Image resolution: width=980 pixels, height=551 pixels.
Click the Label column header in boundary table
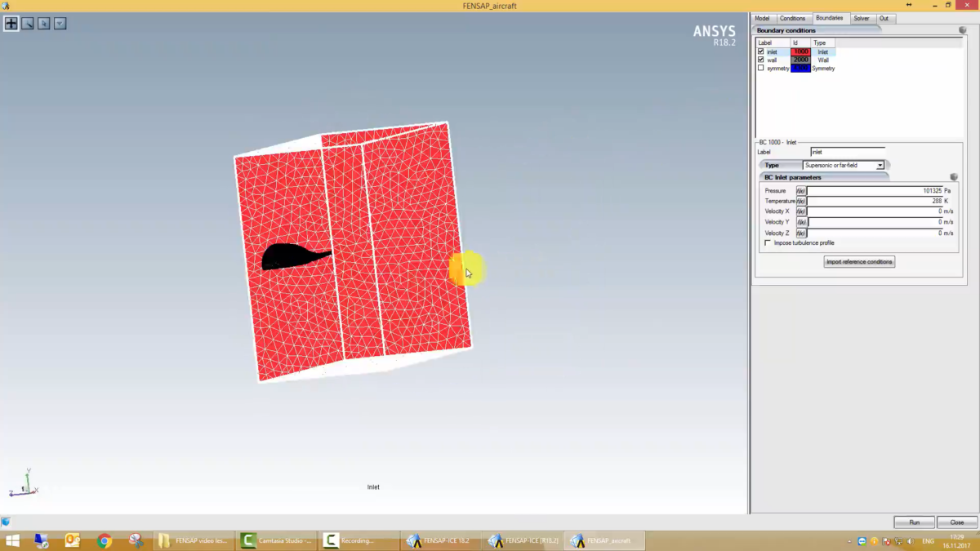(773, 42)
